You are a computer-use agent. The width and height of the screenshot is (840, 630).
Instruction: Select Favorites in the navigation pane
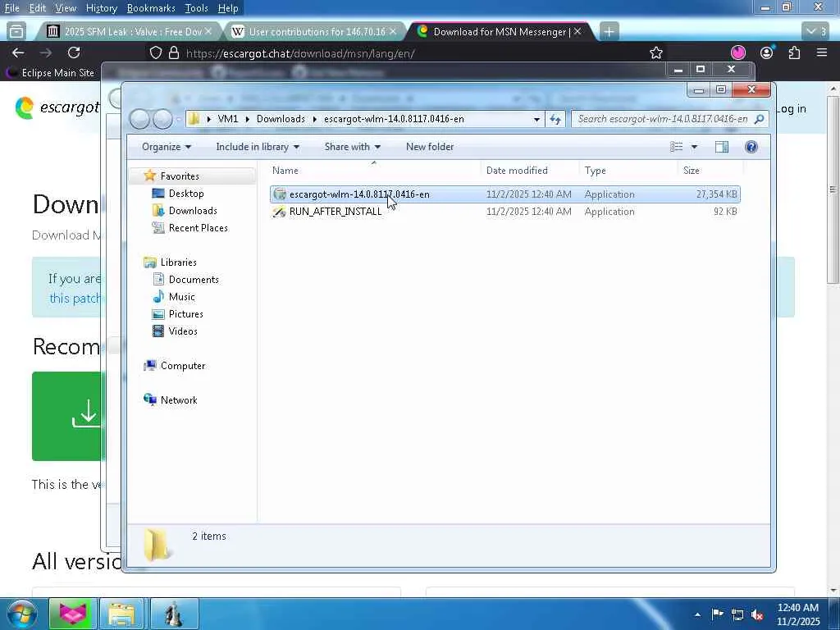tap(180, 176)
